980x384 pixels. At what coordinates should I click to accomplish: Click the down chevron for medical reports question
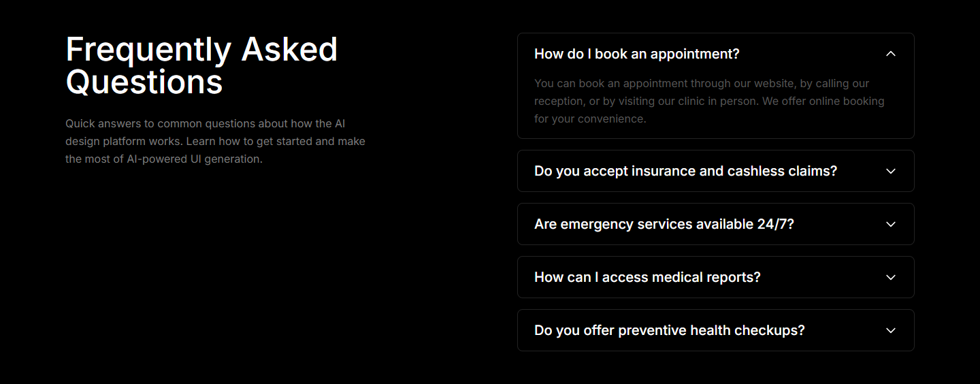[x=891, y=277]
